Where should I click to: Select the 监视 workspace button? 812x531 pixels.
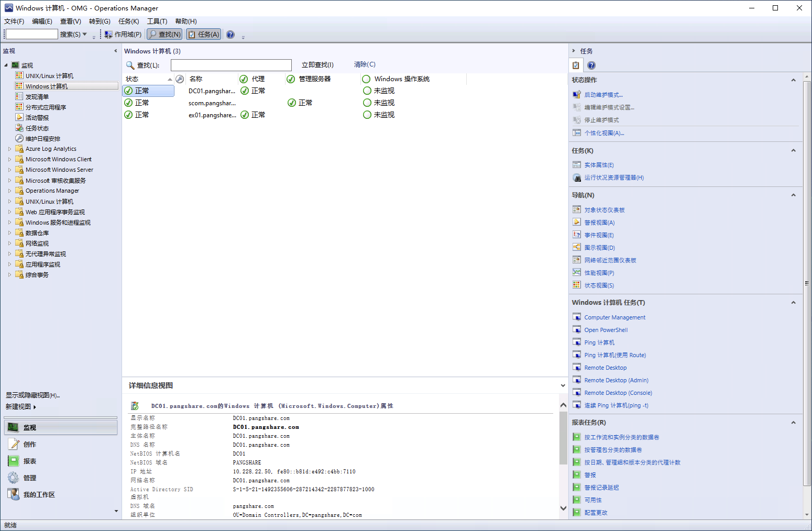[60, 427]
